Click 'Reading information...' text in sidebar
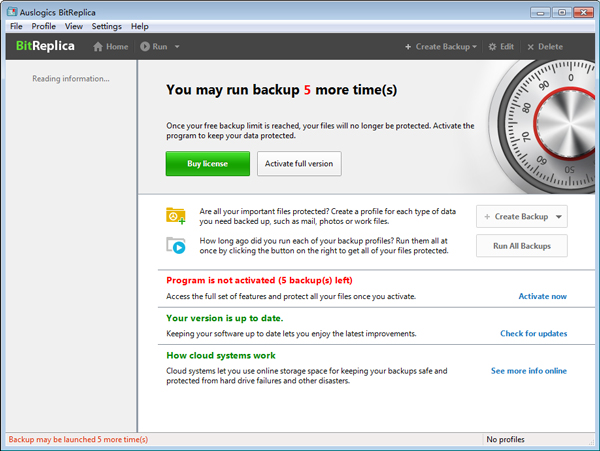Screen dimensions: 600x451 pyautogui.click(x=71, y=78)
